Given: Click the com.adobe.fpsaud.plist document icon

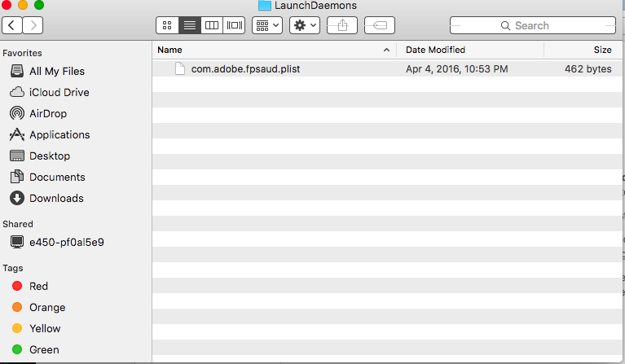Looking at the screenshot, I should pos(180,69).
